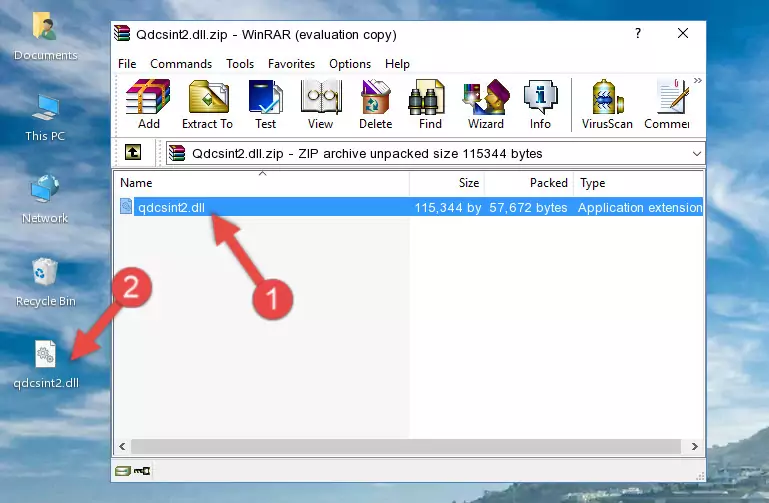Click the Delete toolbar icon
769x503 pixels.
pyautogui.click(x=375, y=104)
